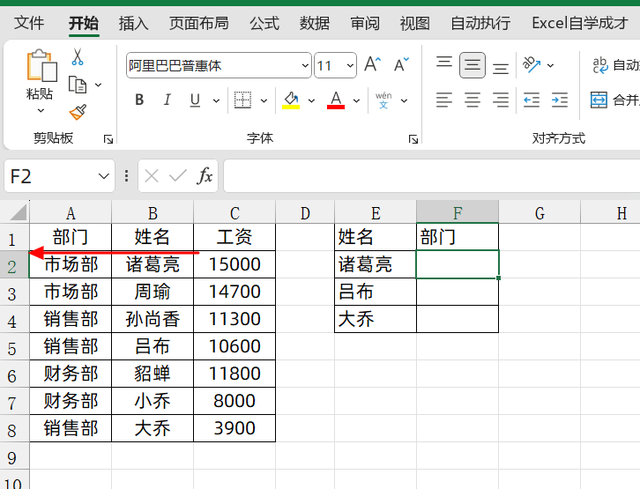640x489 pixels.
Task: Toggle Italic formatting
Action: tap(165, 100)
